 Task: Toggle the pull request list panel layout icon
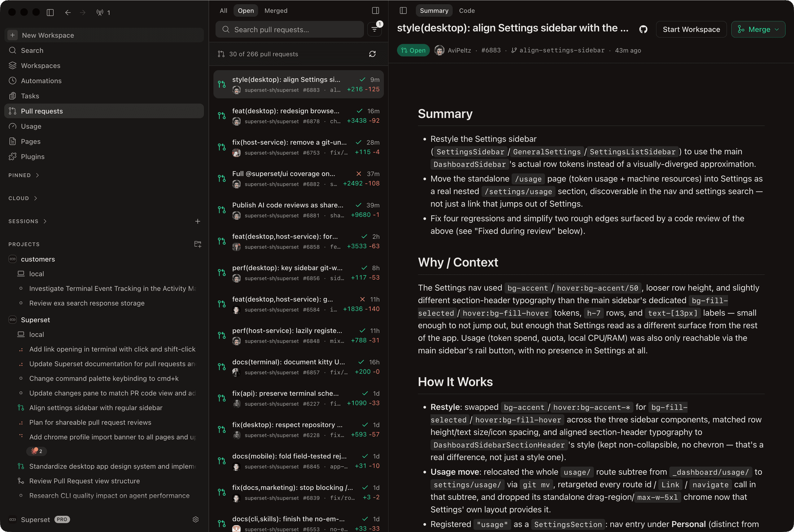pyautogui.click(x=375, y=10)
